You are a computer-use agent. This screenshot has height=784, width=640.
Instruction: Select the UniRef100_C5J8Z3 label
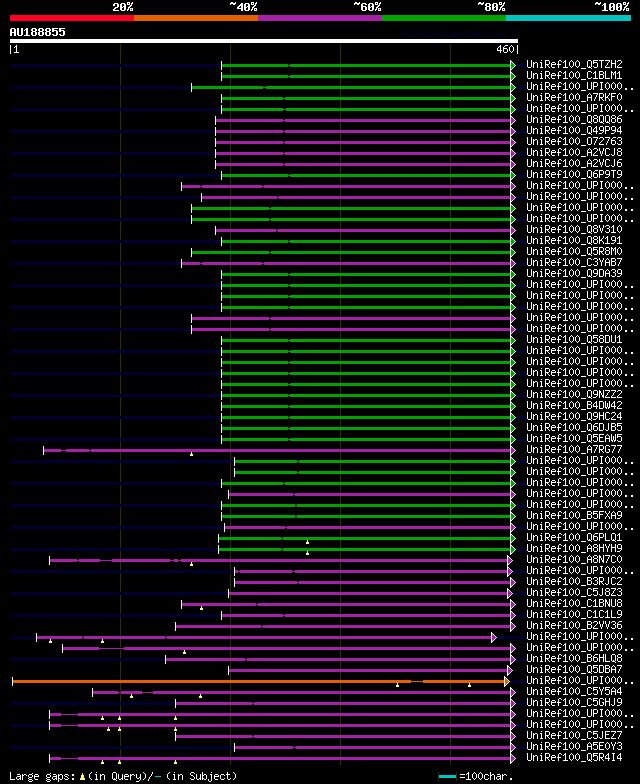coord(574,592)
